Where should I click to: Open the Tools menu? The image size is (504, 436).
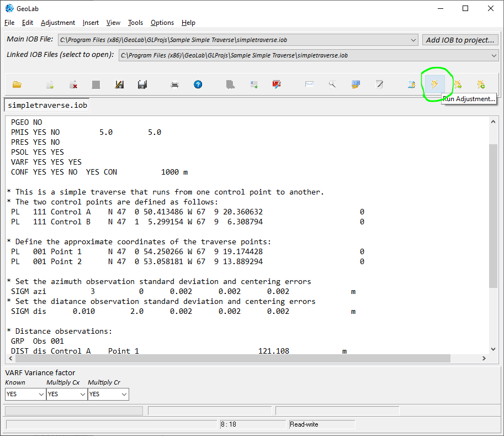pos(135,23)
